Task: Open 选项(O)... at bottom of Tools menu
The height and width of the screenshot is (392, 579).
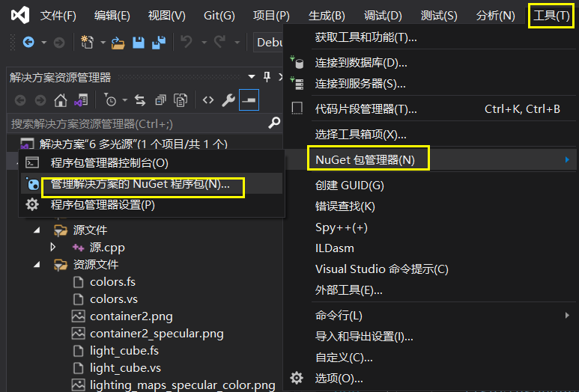Action: tap(429, 379)
